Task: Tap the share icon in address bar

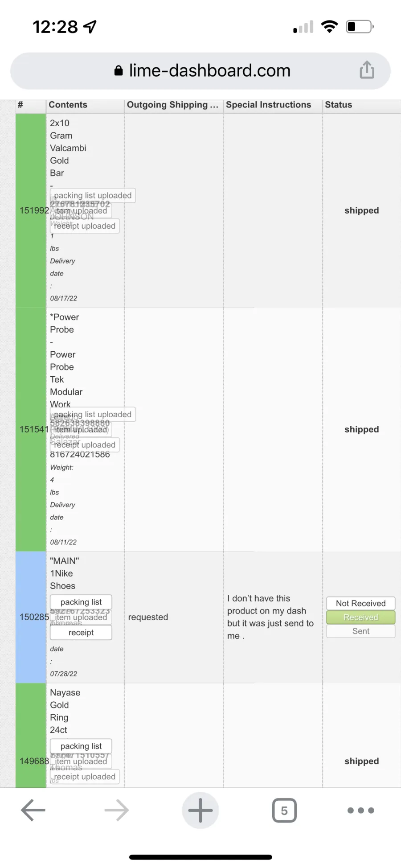Action: click(x=367, y=70)
